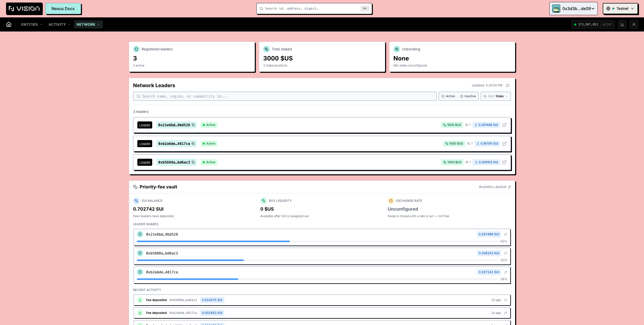Click the Active status badge of 0xb5888a…bd6ac3

pos(209,162)
